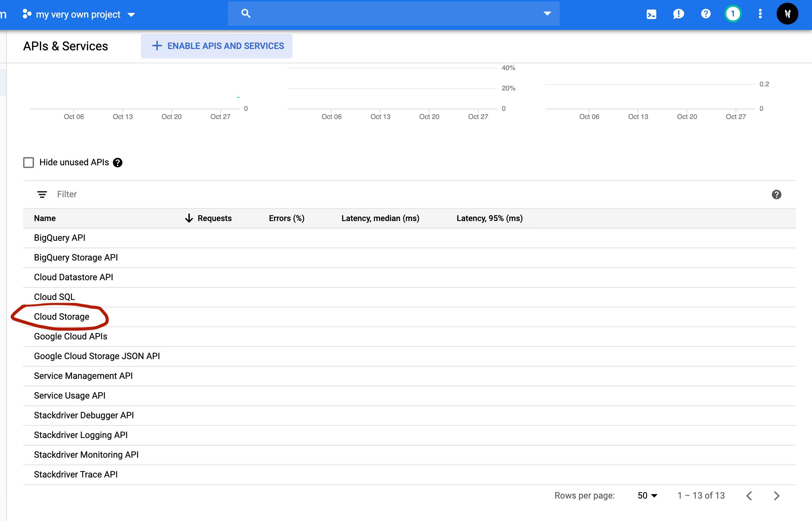Open the Cloud Storage API link

(x=62, y=317)
